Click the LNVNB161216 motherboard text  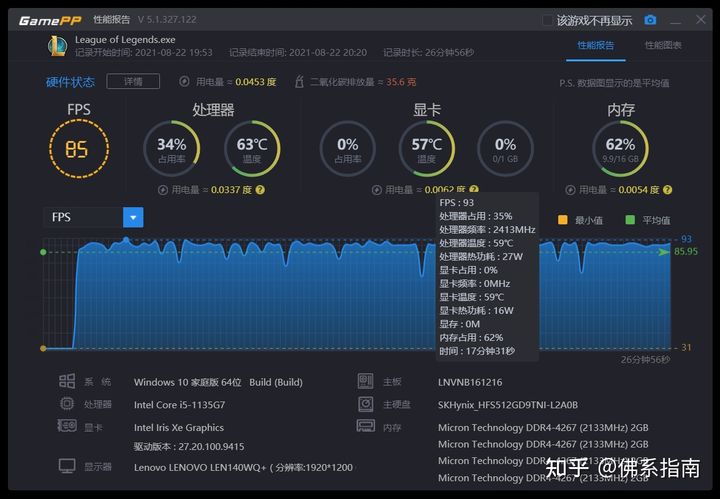click(470, 382)
